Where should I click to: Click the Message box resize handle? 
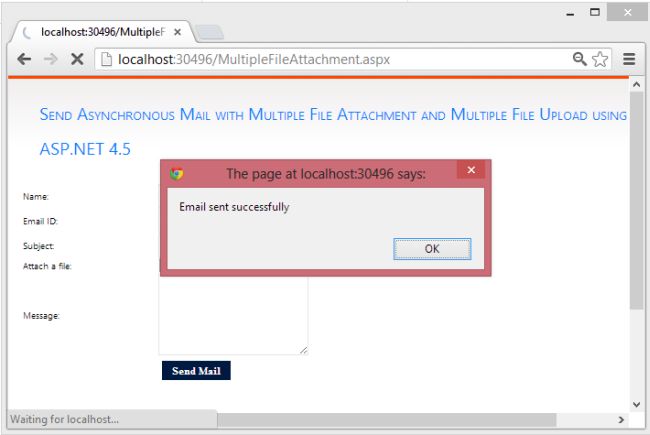pos(304,350)
